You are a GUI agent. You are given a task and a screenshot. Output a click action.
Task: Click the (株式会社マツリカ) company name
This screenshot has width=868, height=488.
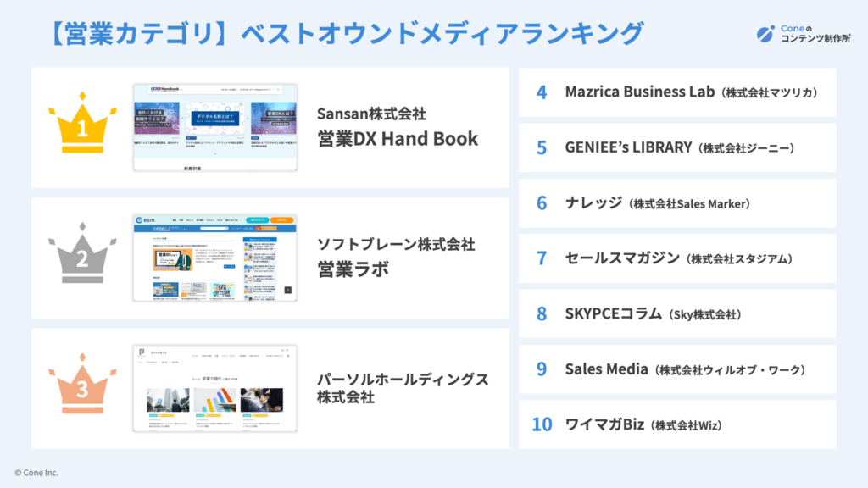770,93
